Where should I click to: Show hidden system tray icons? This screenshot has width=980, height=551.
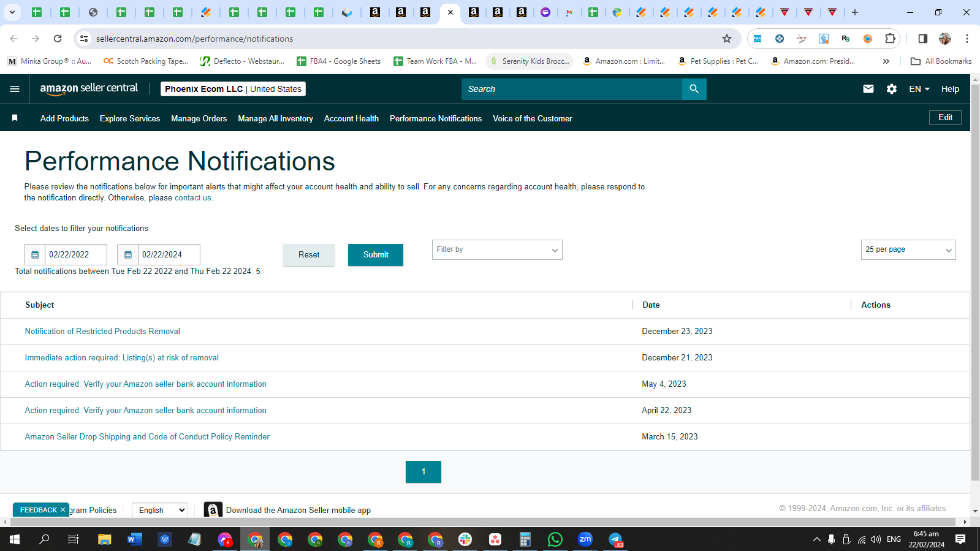point(816,539)
